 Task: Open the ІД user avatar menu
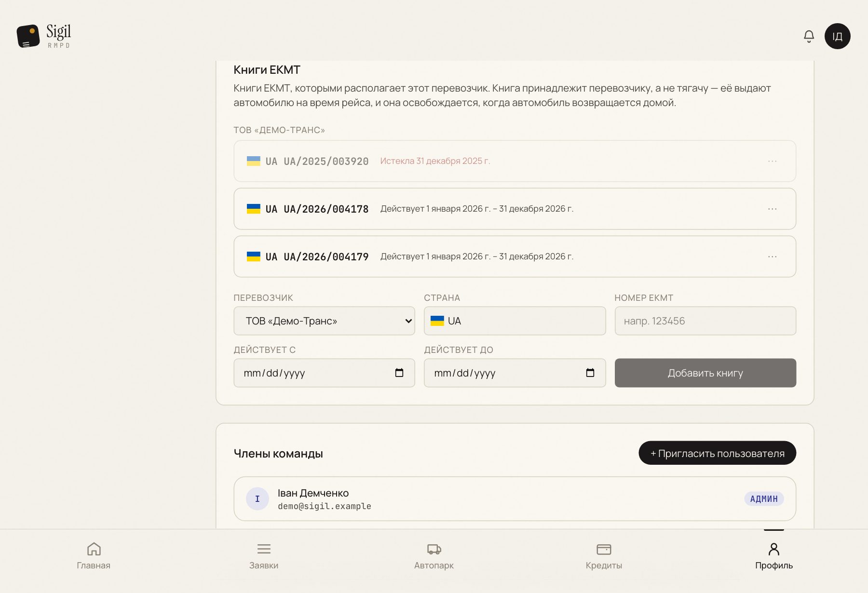(837, 36)
